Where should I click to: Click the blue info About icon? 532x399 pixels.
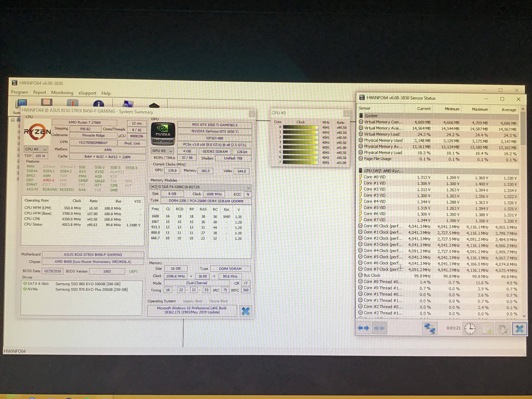[98, 104]
